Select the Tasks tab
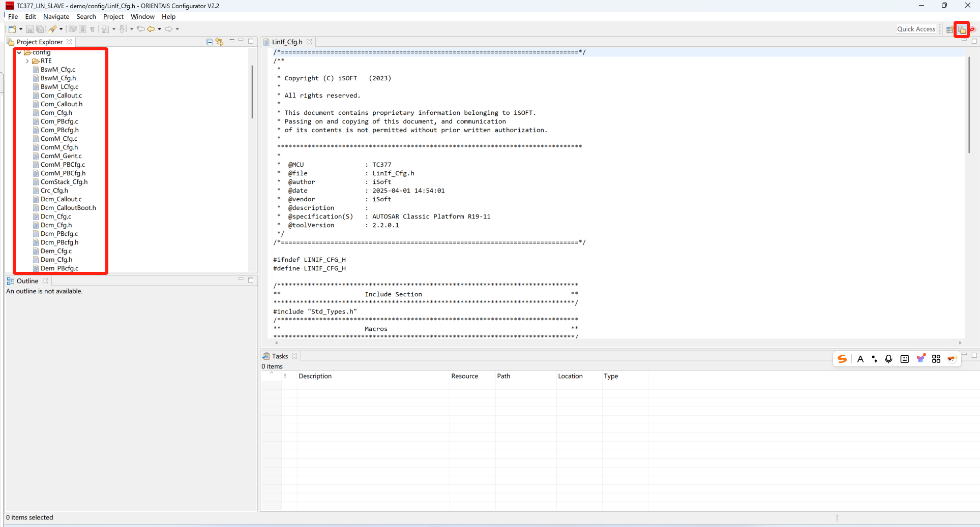The image size is (980, 527). (279, 356)
